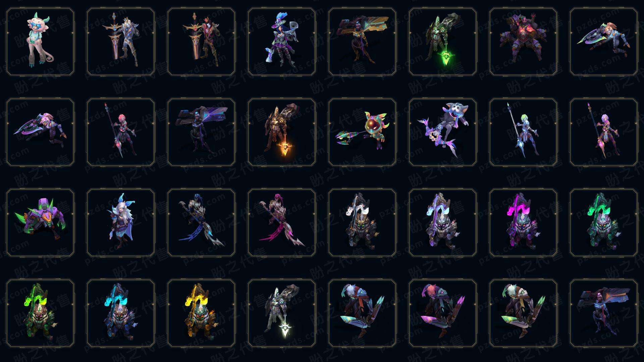Select the round bug creature holding claw staff
The width and height of the screenshot is (644, 362).
[362, 132]
